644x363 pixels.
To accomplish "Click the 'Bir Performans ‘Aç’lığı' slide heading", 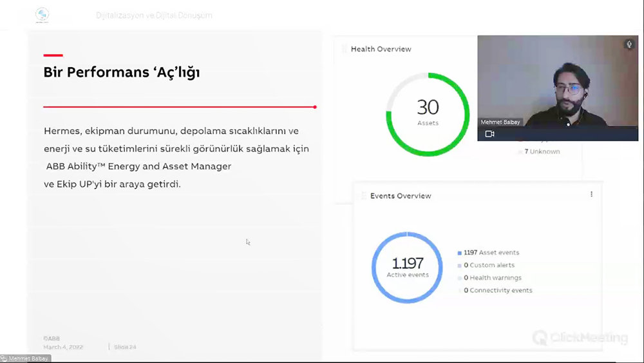I will 122,72.
